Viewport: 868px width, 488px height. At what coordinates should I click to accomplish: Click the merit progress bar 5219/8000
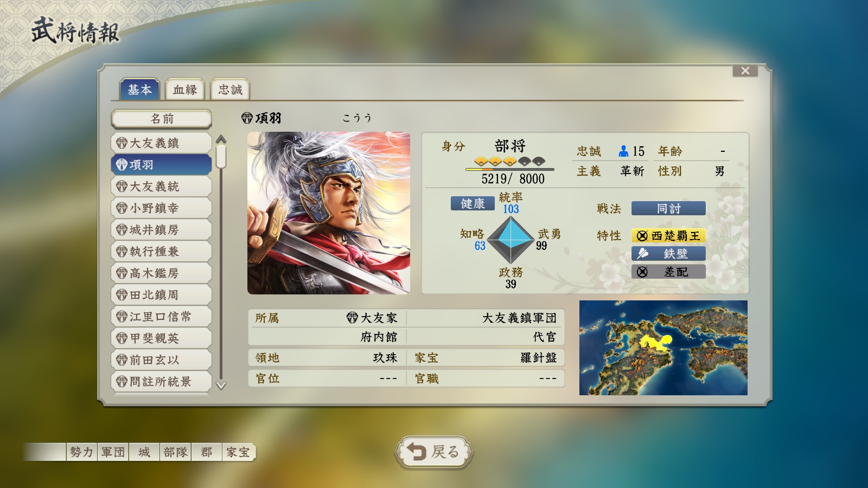[x=509, y=170]
